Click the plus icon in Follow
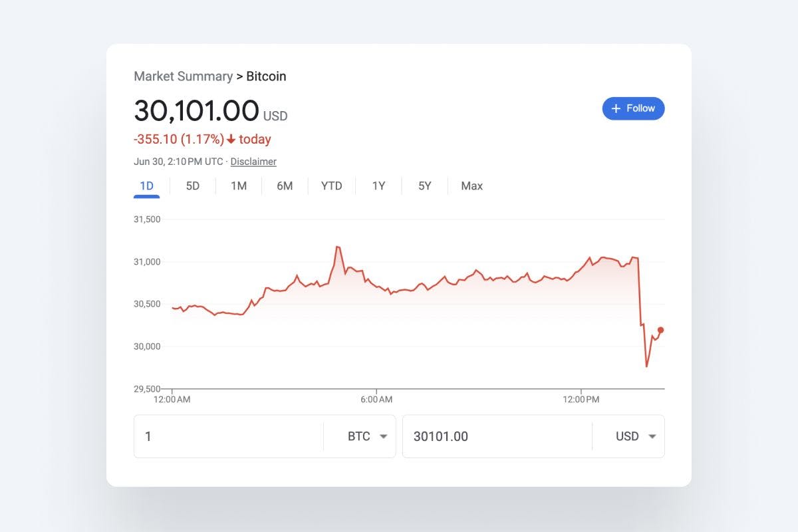Viewport: 798px width, 532px height. [616, 108]
